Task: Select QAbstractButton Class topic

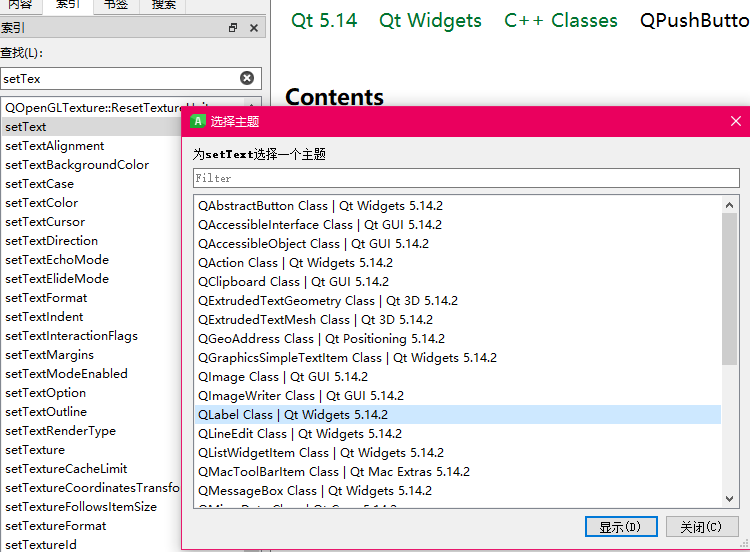Action: pos(458,206)
